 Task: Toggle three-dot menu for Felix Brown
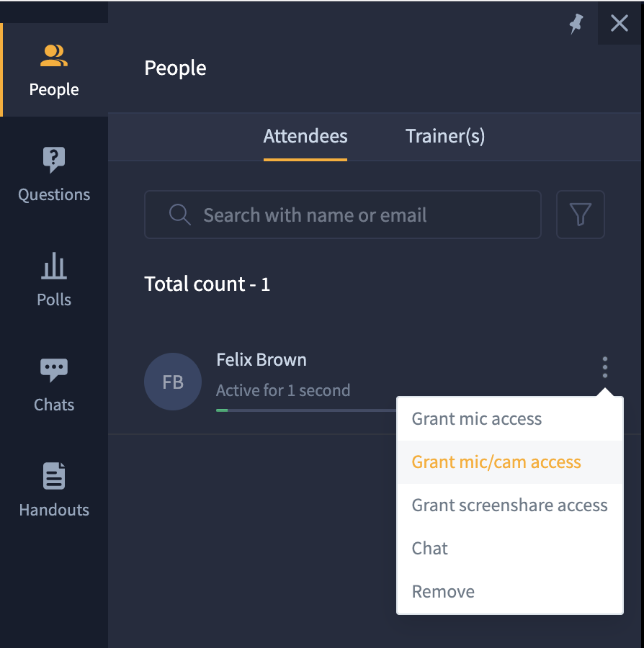pos(604,367)
